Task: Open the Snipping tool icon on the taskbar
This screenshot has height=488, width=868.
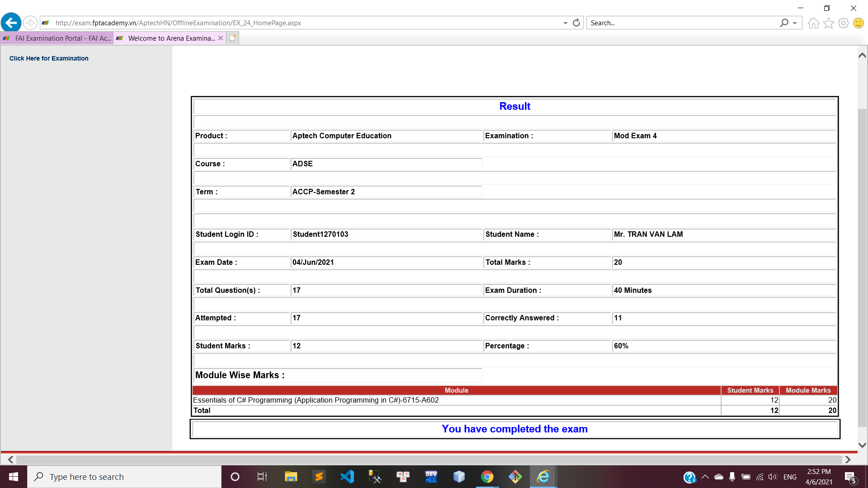Action: 375,477
